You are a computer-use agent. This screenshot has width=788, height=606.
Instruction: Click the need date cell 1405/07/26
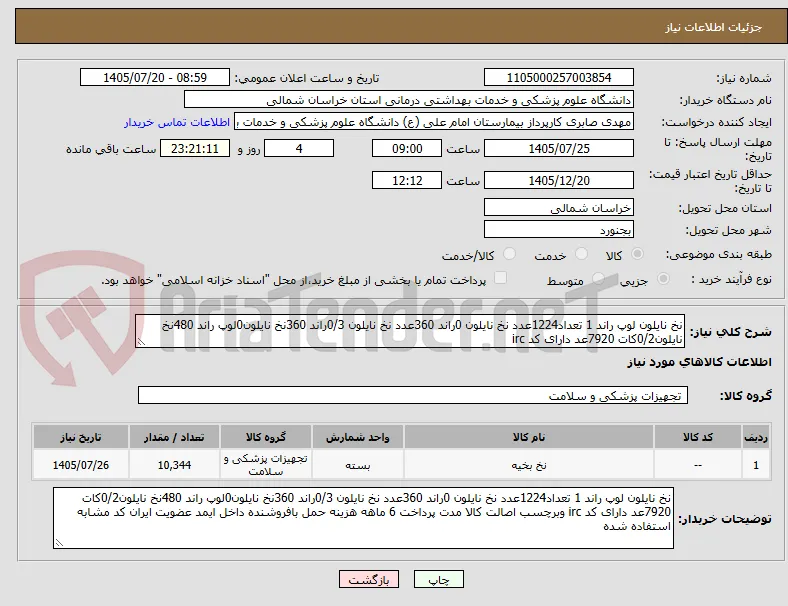click(x=80, y=465)
